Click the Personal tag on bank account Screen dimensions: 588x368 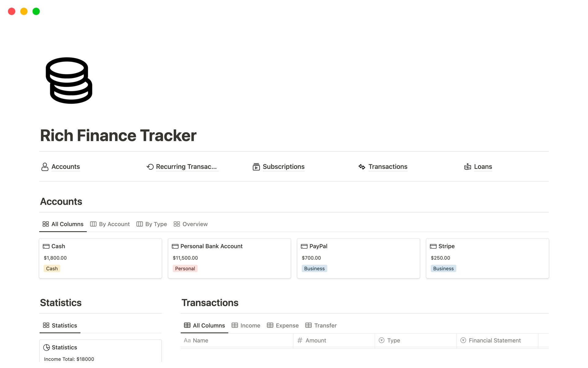(x=185, y=269)
